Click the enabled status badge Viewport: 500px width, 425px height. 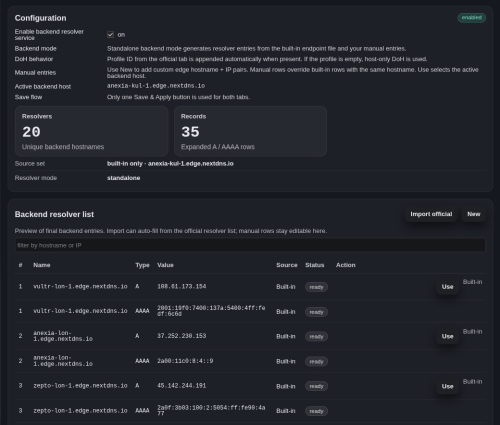471,18
